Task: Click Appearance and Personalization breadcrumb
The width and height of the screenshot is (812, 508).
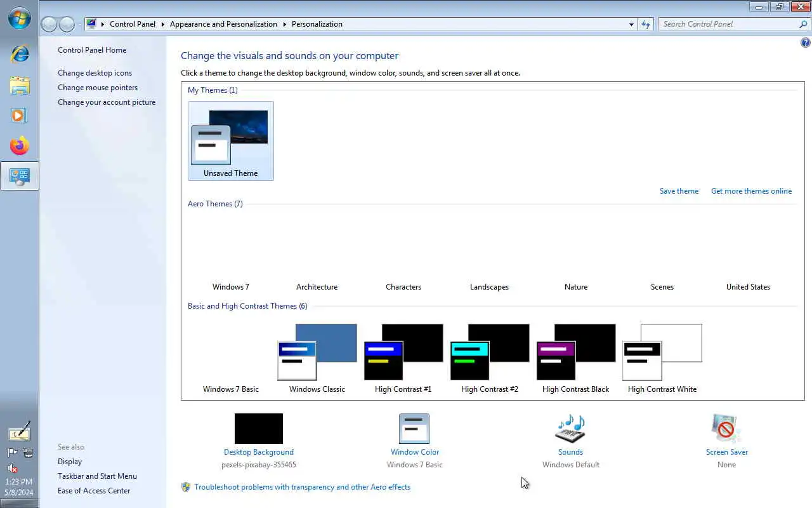Action: [223, 24]
